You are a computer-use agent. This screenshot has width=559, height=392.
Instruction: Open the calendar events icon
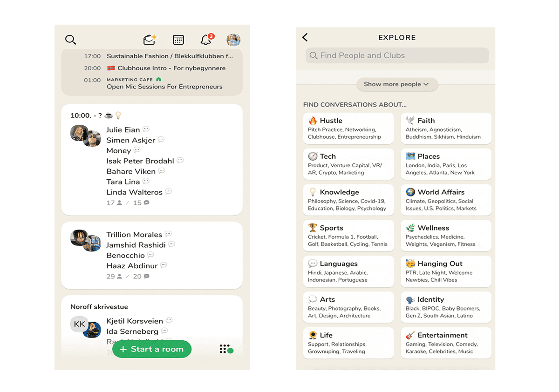[x=178, y=40]
